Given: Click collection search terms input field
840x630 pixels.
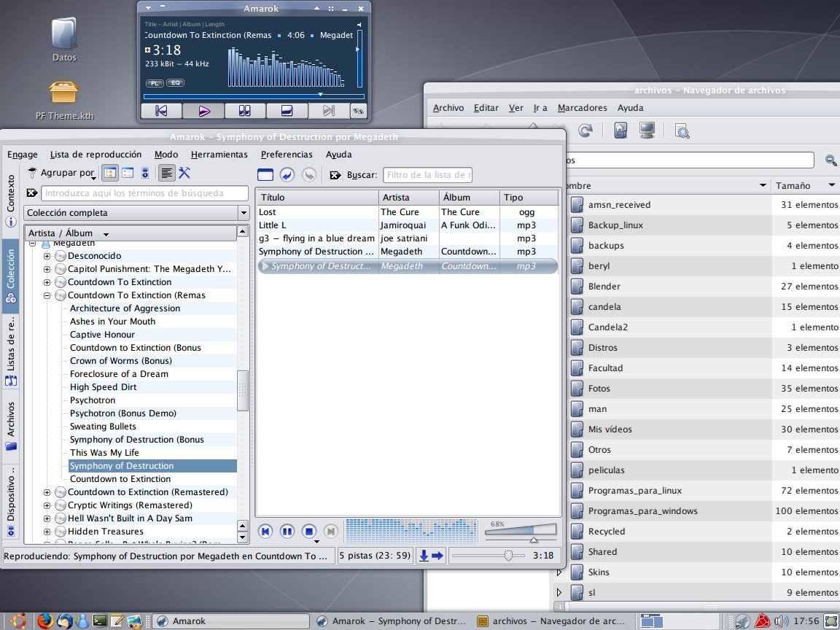Looking at the screenshot, I should (144, 192).
